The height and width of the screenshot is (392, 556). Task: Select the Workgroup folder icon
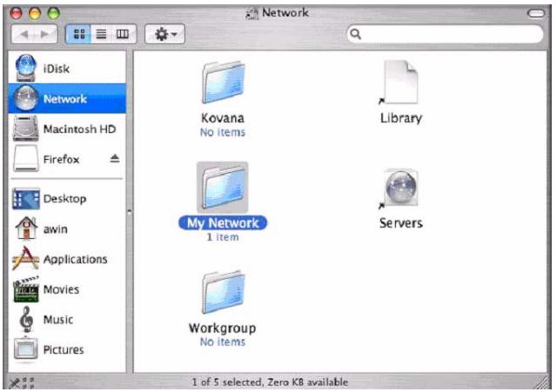[x=223, y=293]
